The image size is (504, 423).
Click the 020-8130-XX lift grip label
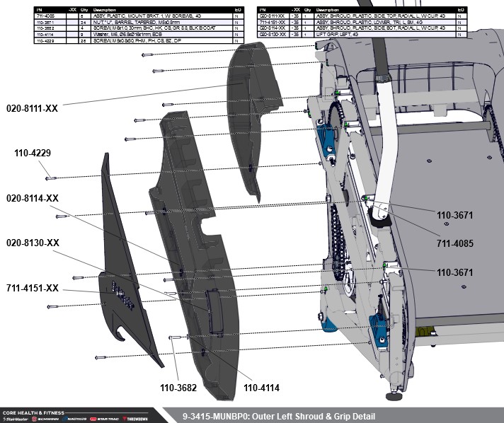coord(33,243)
